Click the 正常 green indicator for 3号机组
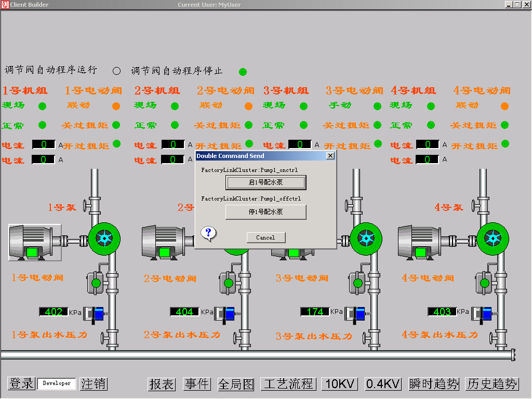The height and width of the screenshot is (399, 532). tap(303, 125)
